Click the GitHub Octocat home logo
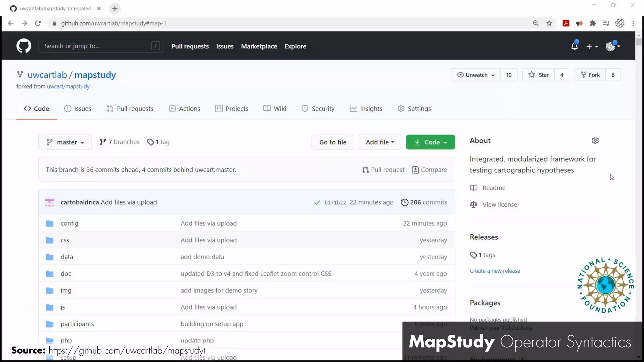Screen dimensions: 644x362 (x=24, y=46)
